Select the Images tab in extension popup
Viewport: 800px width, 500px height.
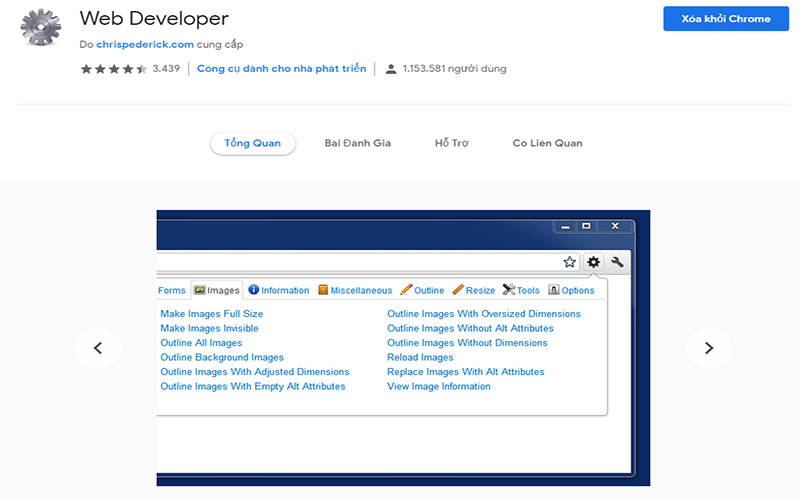[x=217, y=290]
